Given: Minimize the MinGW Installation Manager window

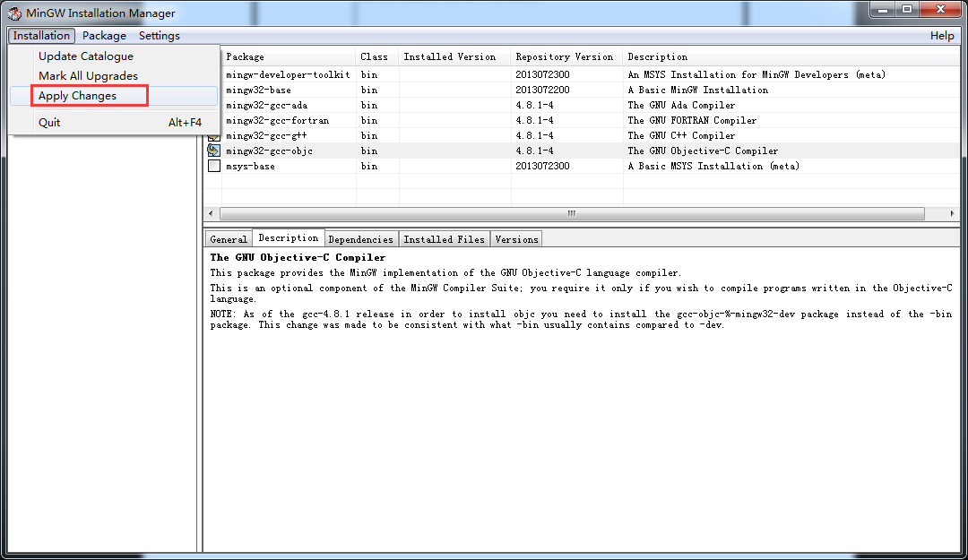Looking at the screenshot, I should (x=883, y=9).
